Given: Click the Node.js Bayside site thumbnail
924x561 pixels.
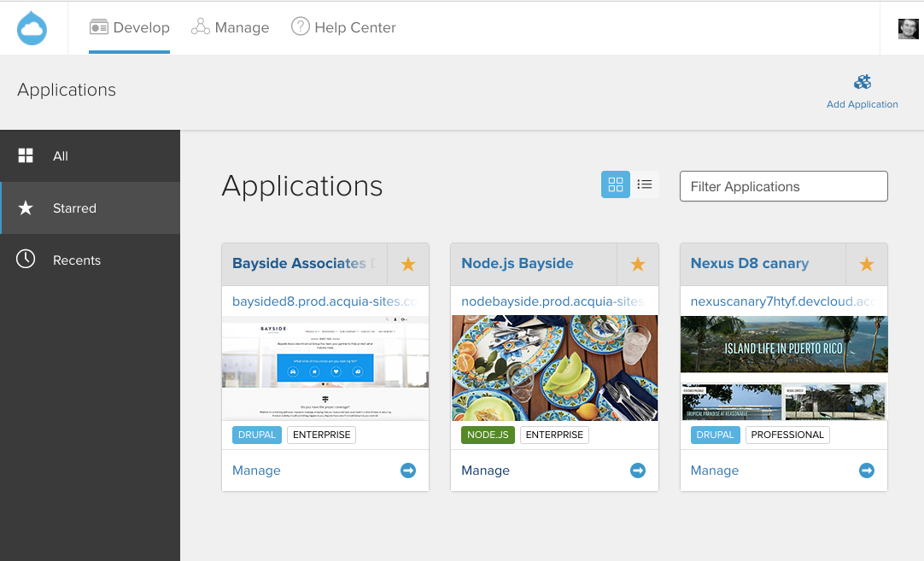Looking at the screenshot, I should [x=553, y=367].
